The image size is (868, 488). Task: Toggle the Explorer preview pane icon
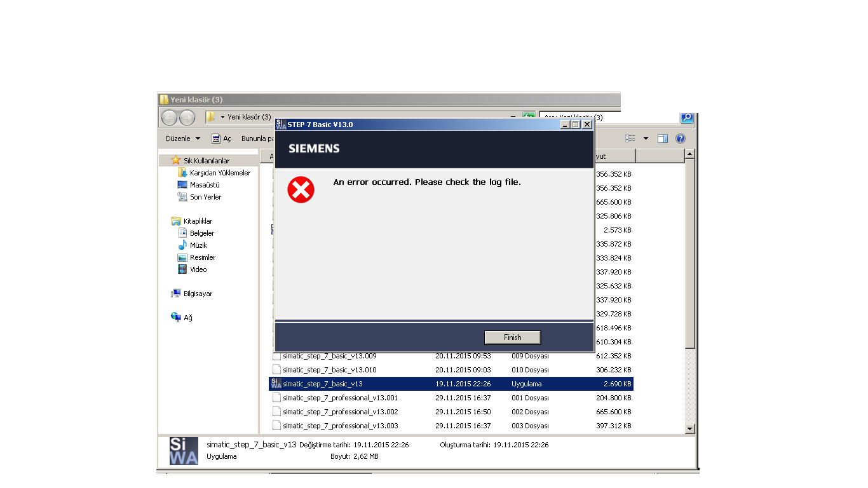click(663, 139)
